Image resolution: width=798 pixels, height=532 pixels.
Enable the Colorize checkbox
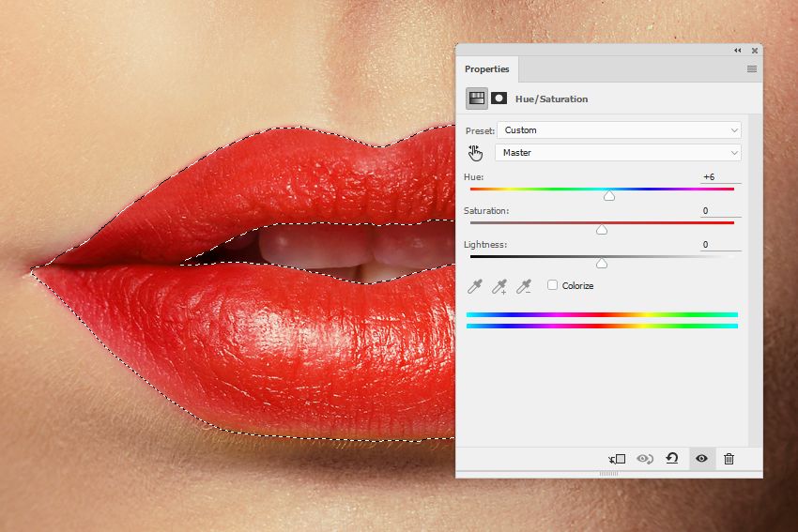[552, 285]
